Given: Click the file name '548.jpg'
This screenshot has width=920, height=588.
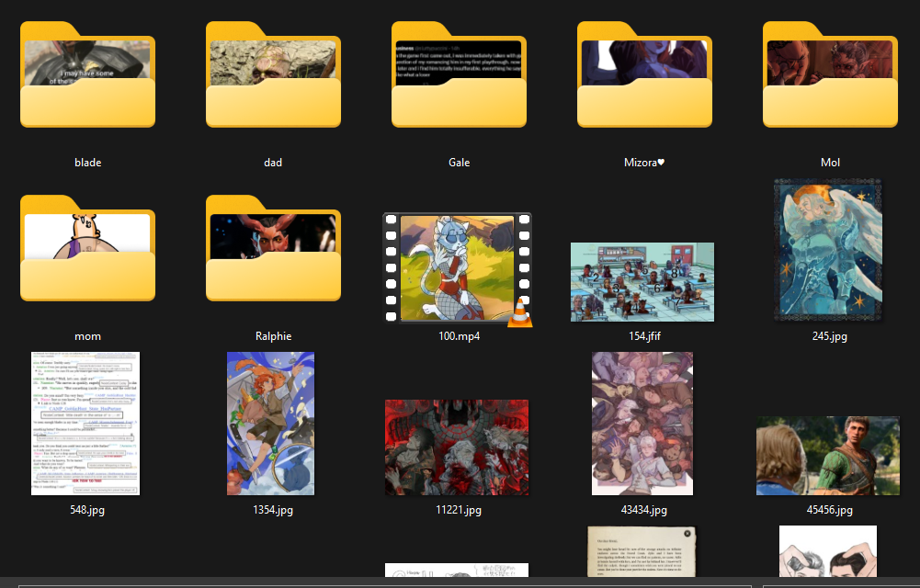Looking at the screenshot, I should point(87,509).
